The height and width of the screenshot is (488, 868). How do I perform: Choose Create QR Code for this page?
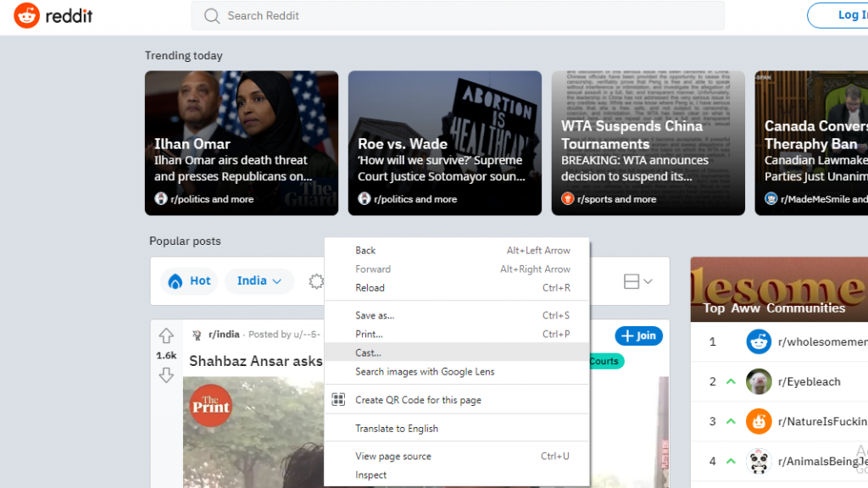coord(457,400)
